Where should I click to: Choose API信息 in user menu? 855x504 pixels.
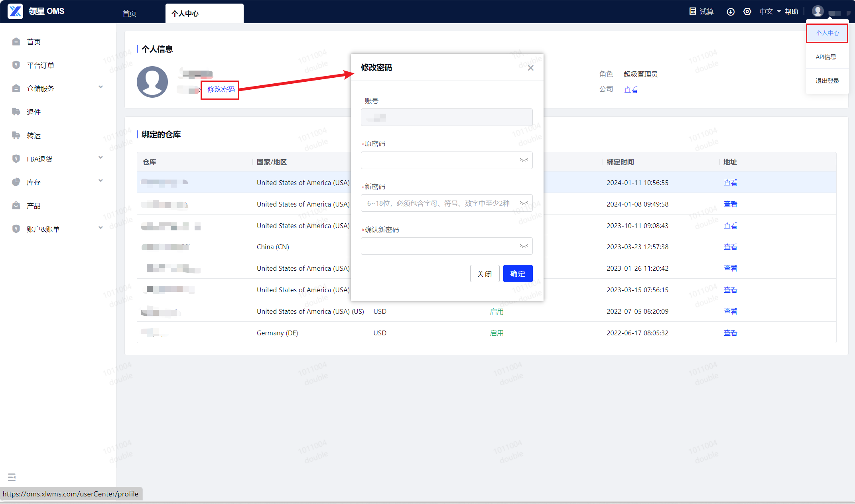(x=826, y=57)
